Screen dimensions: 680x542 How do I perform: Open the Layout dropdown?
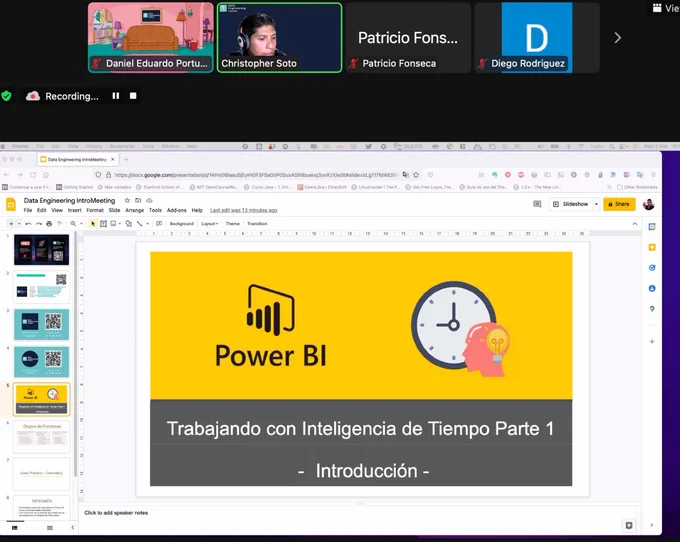click(x=209, y=224)
